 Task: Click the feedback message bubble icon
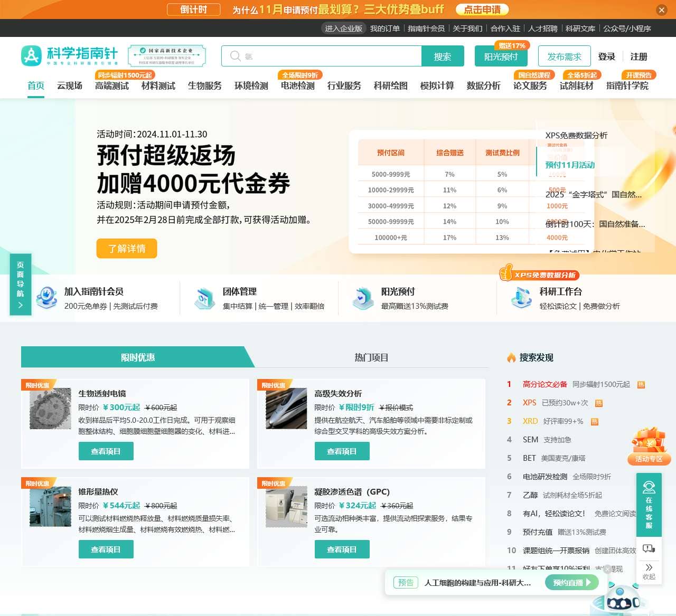pyautogui.click(x=649, y=549)
